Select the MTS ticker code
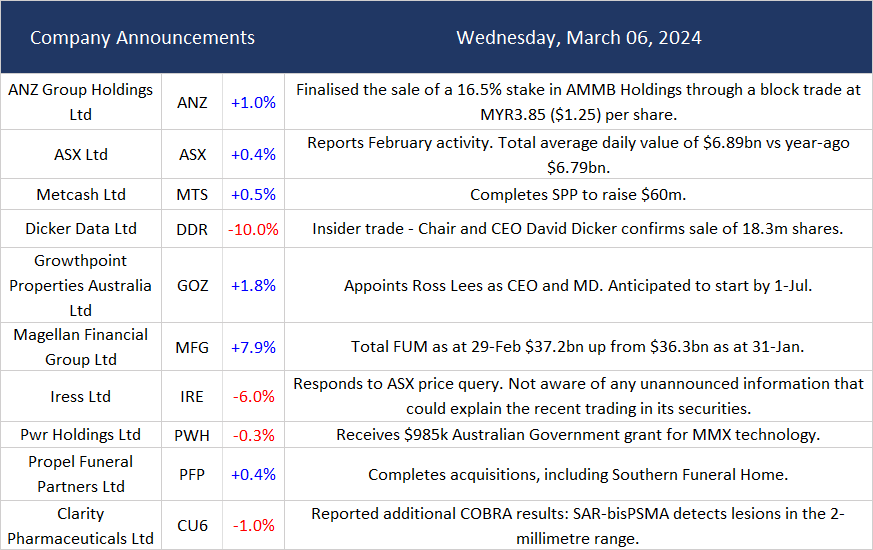Image resolution: width=873 pixels, height=550 pixels. 192,195
